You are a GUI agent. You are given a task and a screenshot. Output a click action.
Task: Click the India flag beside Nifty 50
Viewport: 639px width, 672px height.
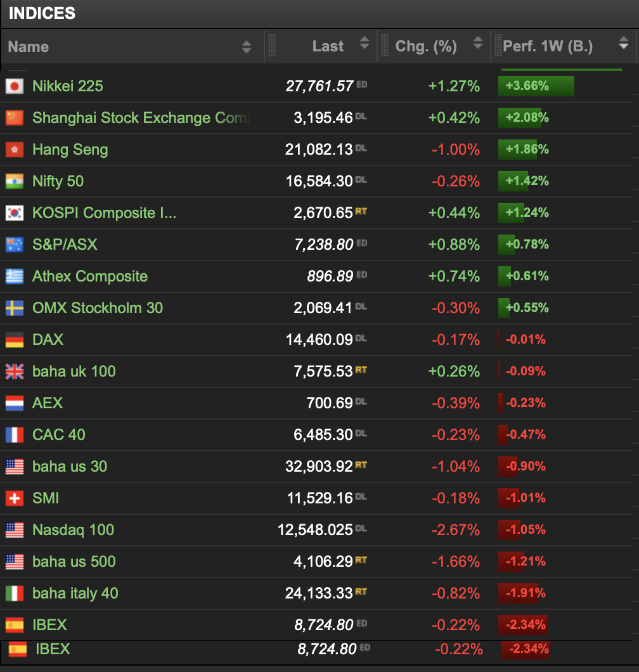click(x=15, y=181)
